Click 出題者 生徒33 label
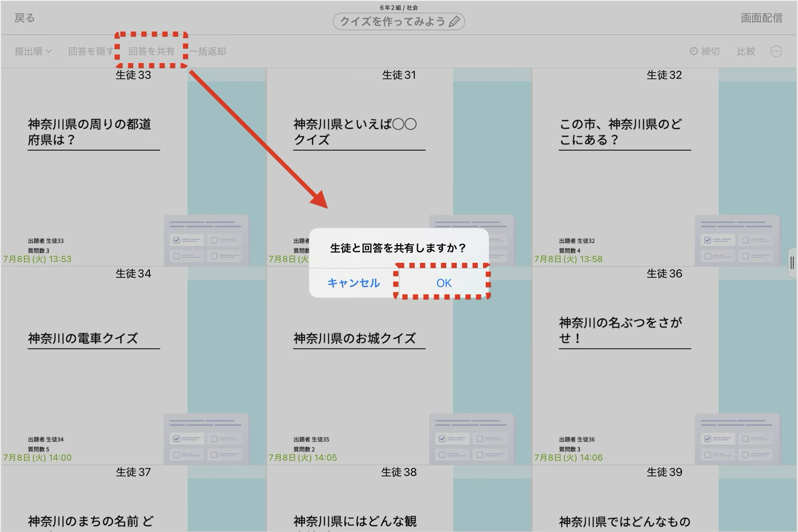The image size is (798, 532). (x=46, y=241)
